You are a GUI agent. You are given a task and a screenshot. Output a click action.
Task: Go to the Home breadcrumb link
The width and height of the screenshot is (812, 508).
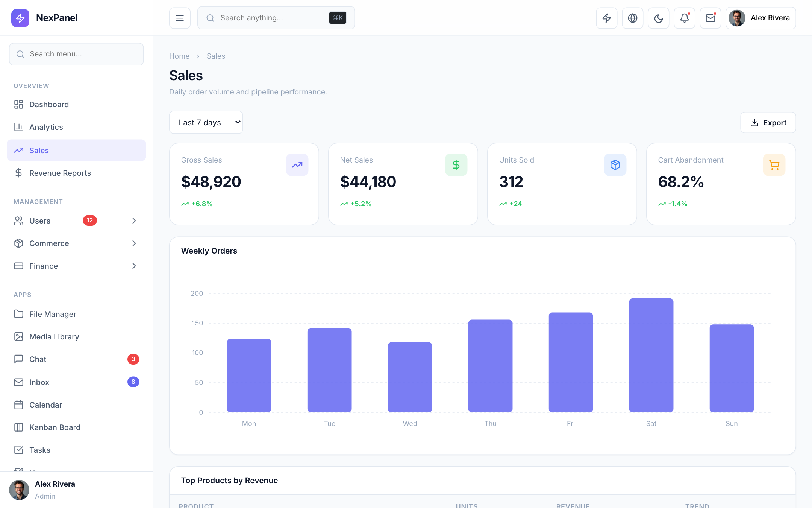click(179, 56)
